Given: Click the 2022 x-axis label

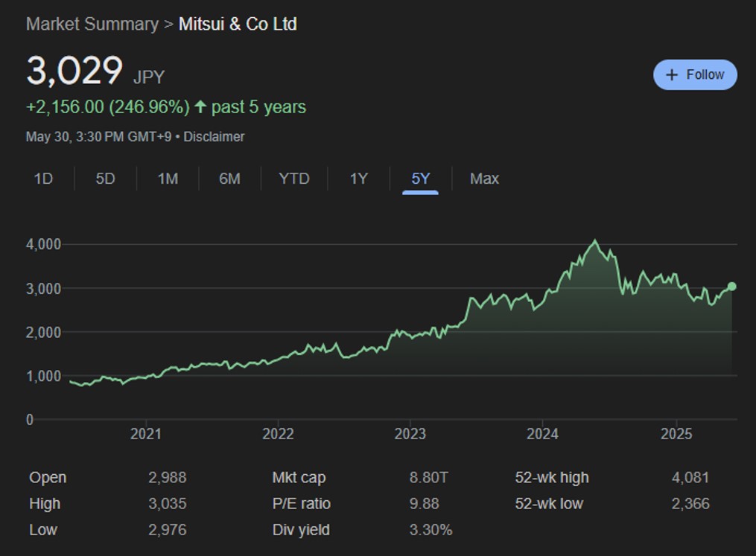Looking at the screenshot, I should pos(278,434).
